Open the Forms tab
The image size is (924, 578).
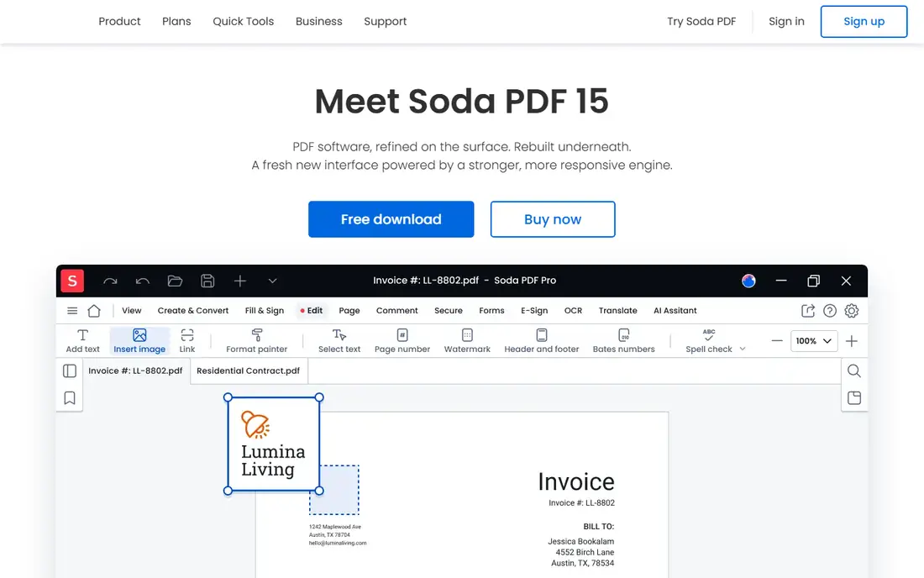point(491,311)
